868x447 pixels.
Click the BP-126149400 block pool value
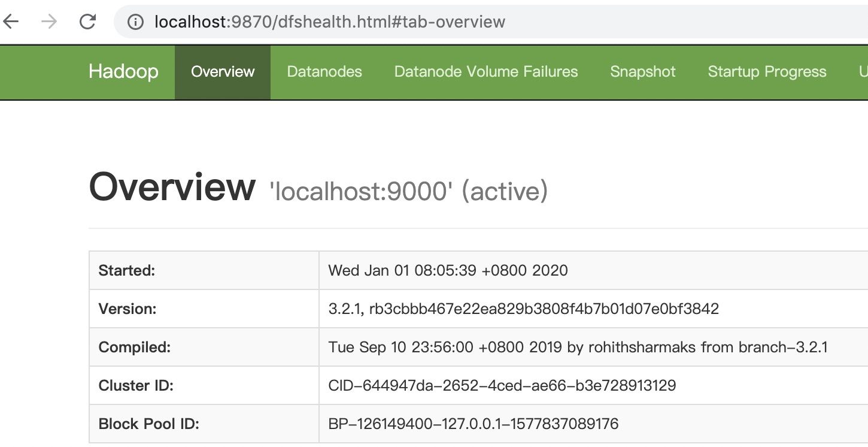coord(474,424)
